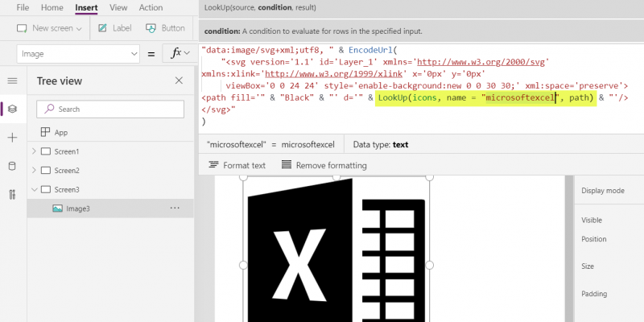Open the File menu
Image resolution: width=644 pixels, height=322 pixels.
pos(23,7)
